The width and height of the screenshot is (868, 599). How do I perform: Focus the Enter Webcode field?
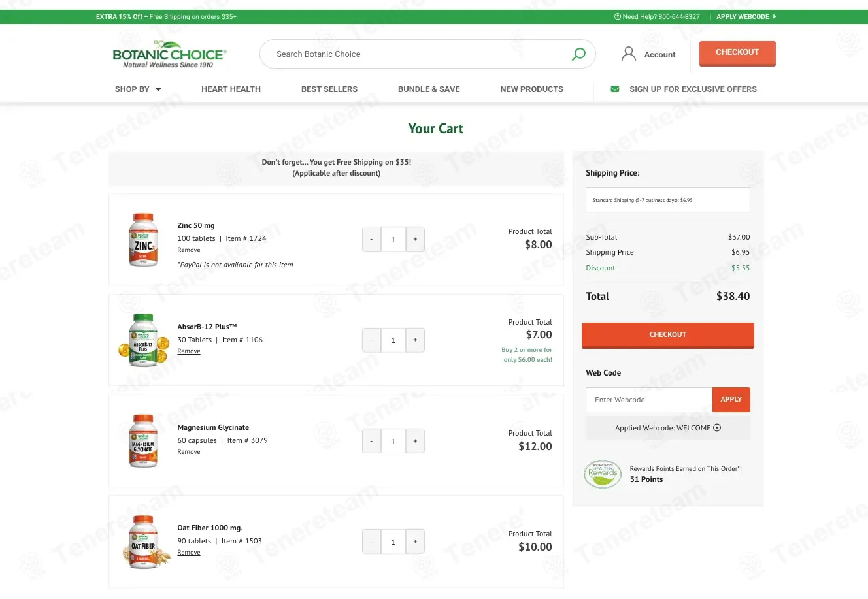(649, 400)
